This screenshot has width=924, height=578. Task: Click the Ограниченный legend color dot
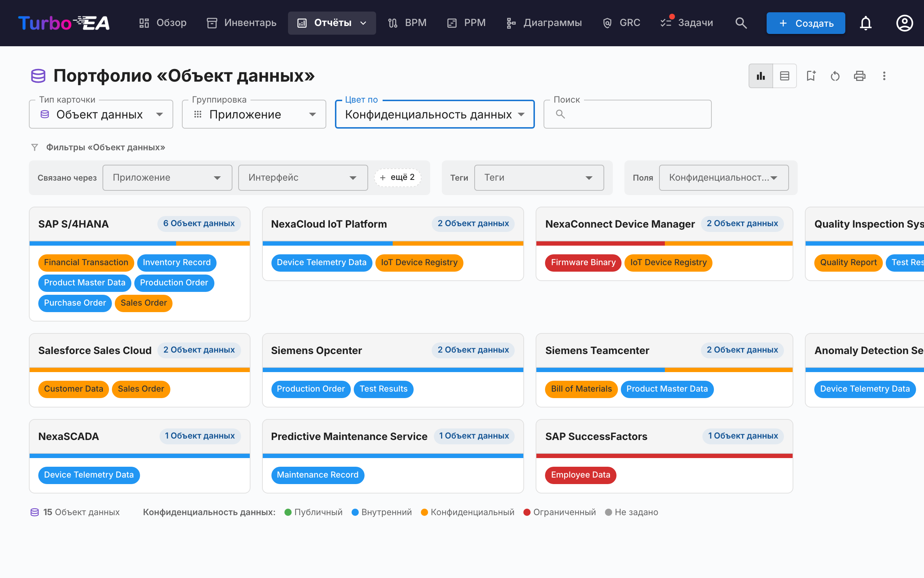point(527,512)
